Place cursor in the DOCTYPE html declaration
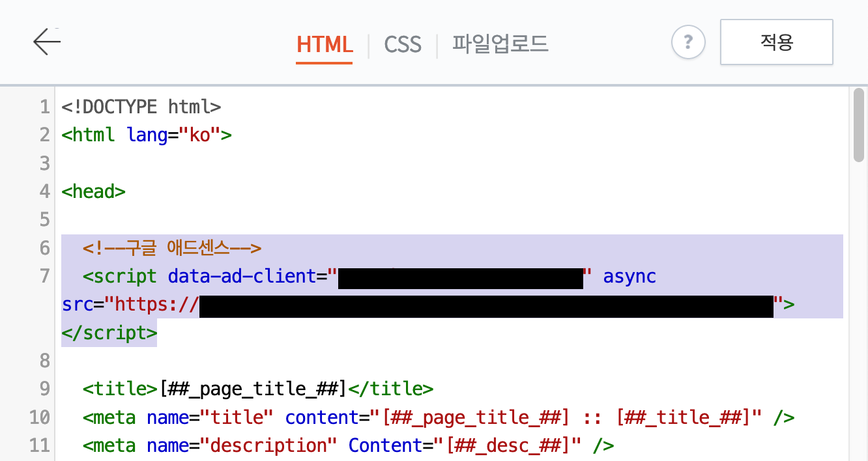Screen dimensions: 868x461 [x=139, y=107]
